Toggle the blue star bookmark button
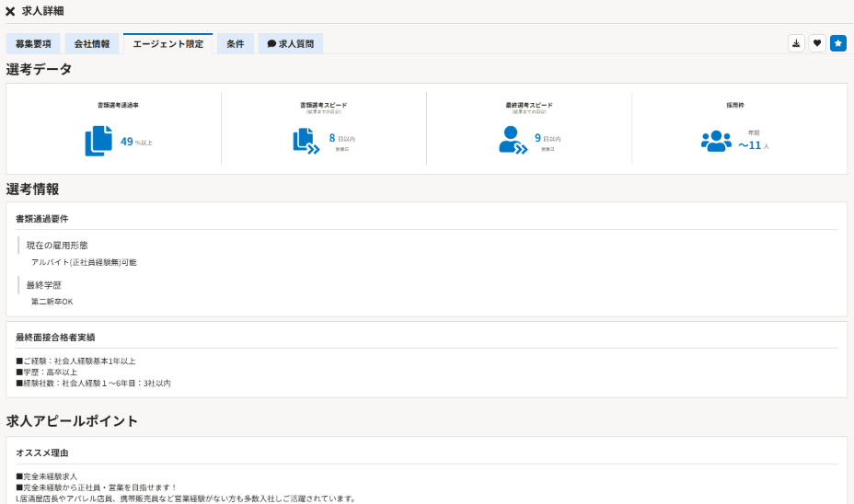The image size is (854, 504). [838, 43]
